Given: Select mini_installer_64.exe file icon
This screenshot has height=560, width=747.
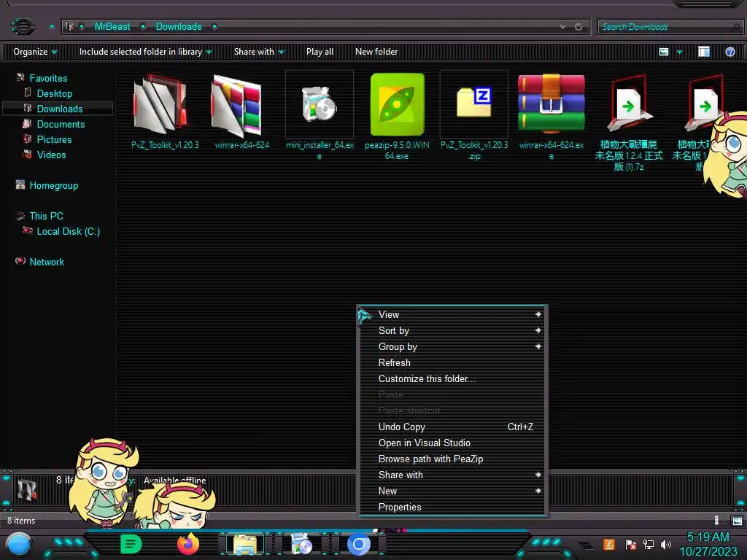Looking at the screenshot, I should coord(320,104).
